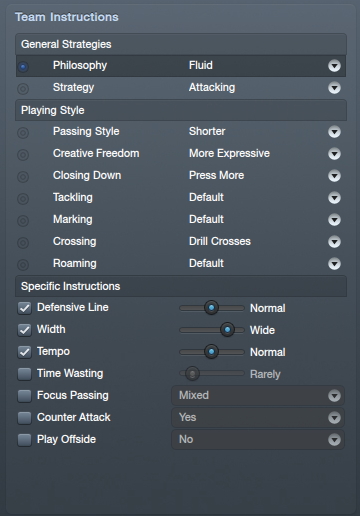Image resolution: width=360 pixels, height=516 pixels.
Task: Click the Tackling row circle icon
Action: point(23,198)
